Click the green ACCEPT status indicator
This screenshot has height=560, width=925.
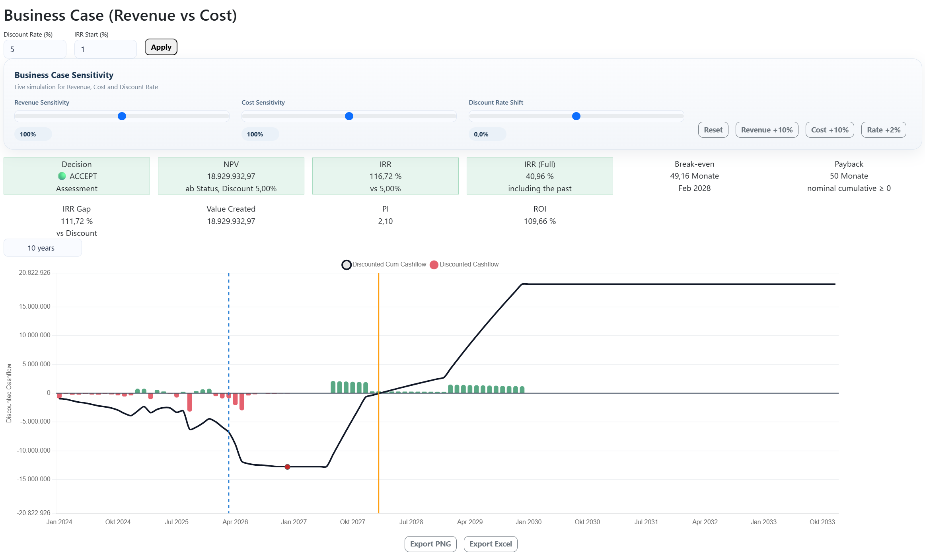pos(62,176)
